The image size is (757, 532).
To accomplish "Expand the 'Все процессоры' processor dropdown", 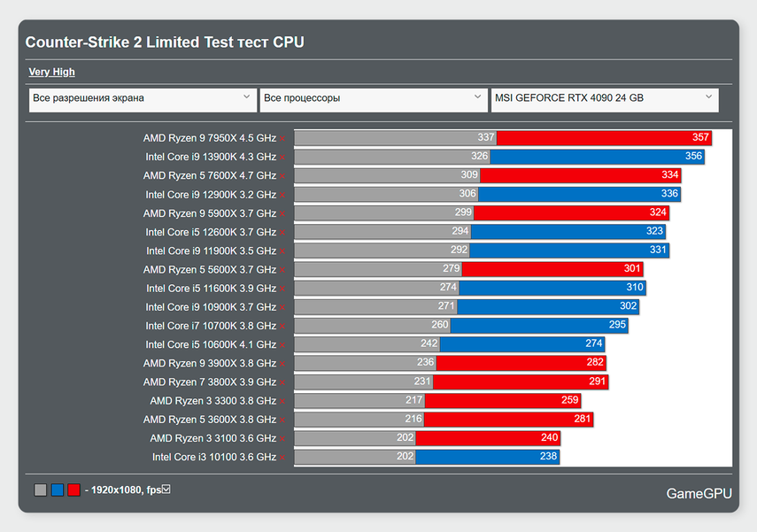I will tap(373, 98).
